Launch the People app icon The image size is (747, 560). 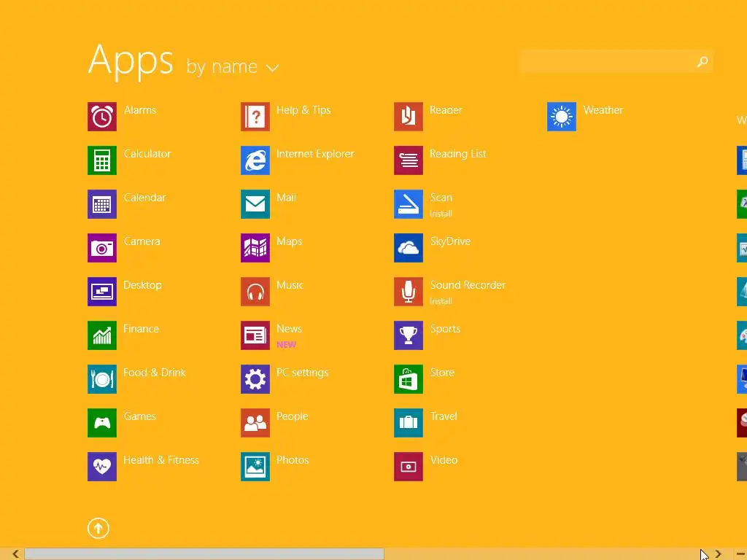pyautogui.click(x=255, y=423)
